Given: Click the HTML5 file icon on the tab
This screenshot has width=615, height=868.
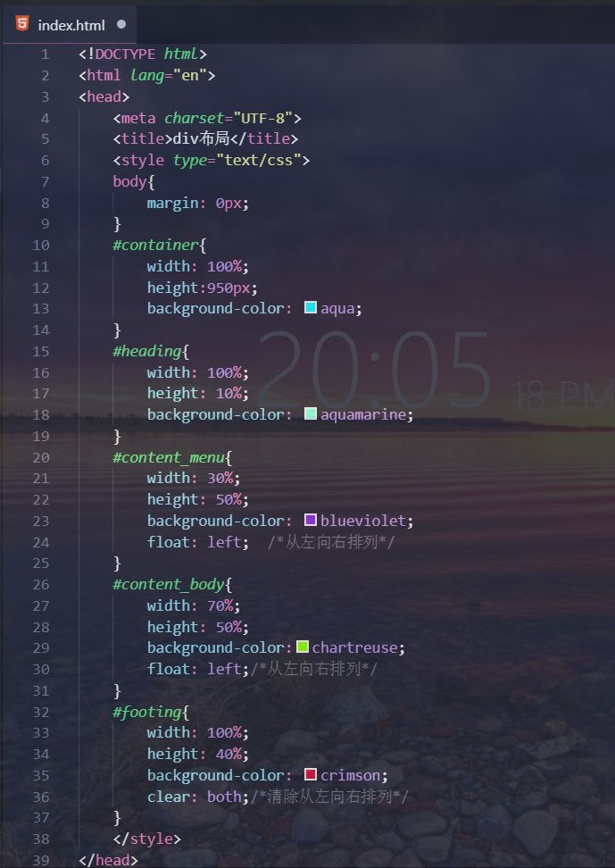Looking at the screenshot, I should pos(21,24).
